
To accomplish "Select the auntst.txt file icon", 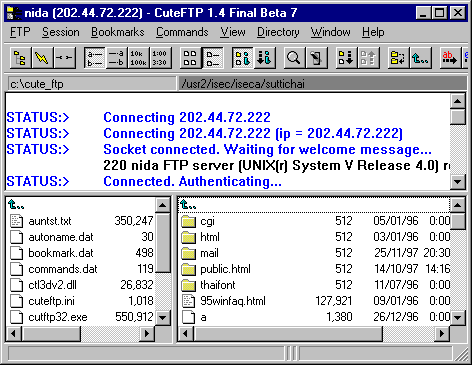I will [x=16, y=221].
